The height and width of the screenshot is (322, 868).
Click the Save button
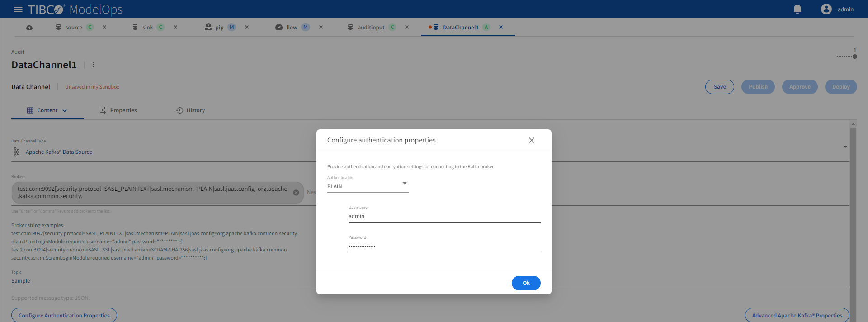(x=719, y=87)
